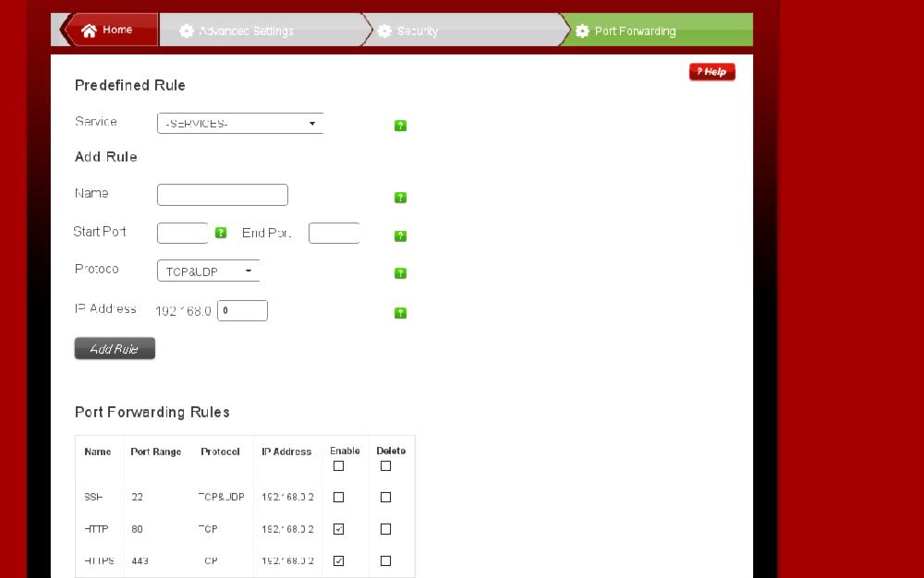This screenshot has width=924, height=578.
Task: Click port value 443 in table
Action: pos(140,561)
